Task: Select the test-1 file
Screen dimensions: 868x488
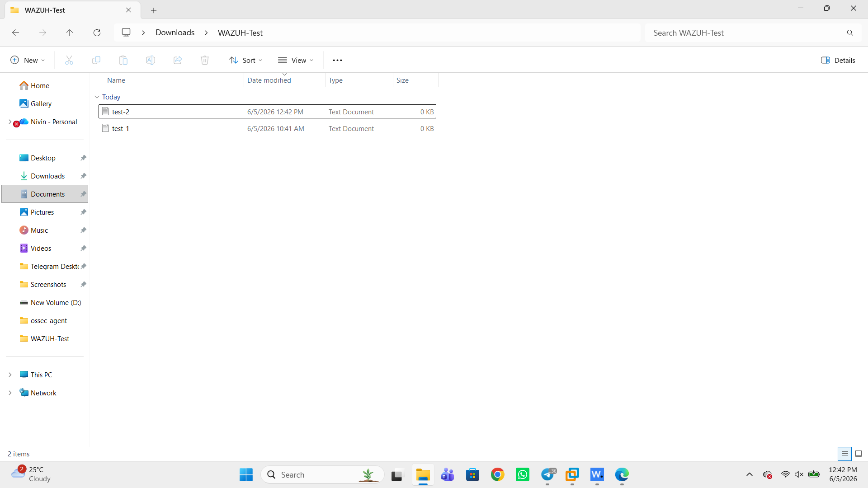Action: click(x=267, y=128)
